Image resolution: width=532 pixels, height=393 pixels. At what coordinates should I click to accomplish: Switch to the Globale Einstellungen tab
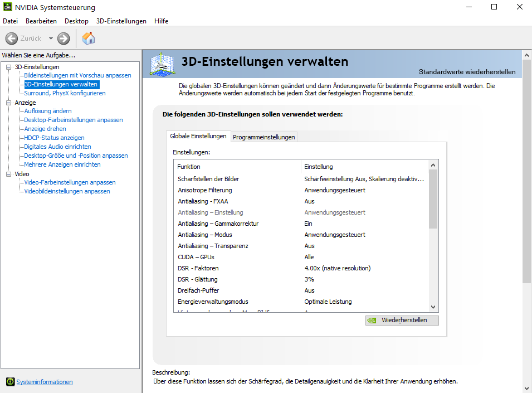pos(198,136)
